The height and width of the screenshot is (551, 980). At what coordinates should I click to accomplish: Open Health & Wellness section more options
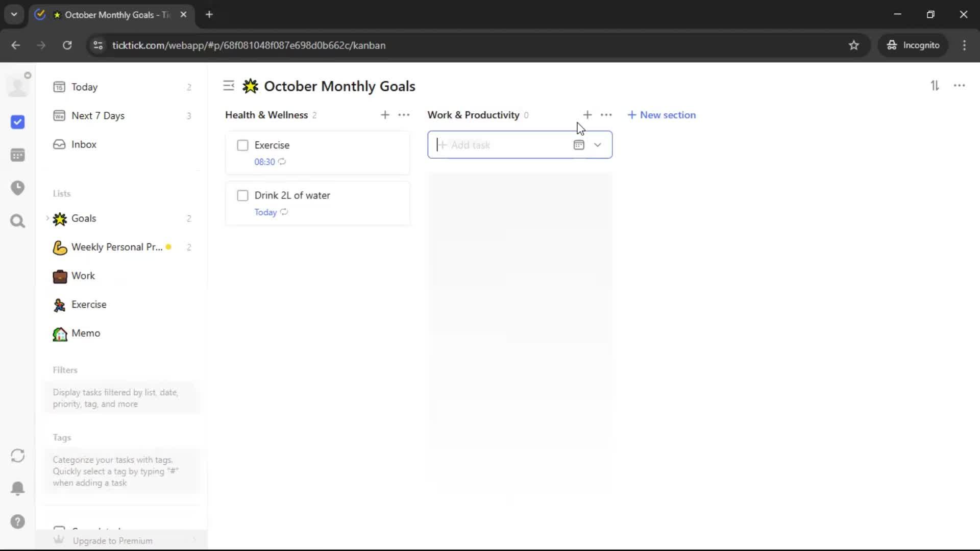click(x=404, y=115)
